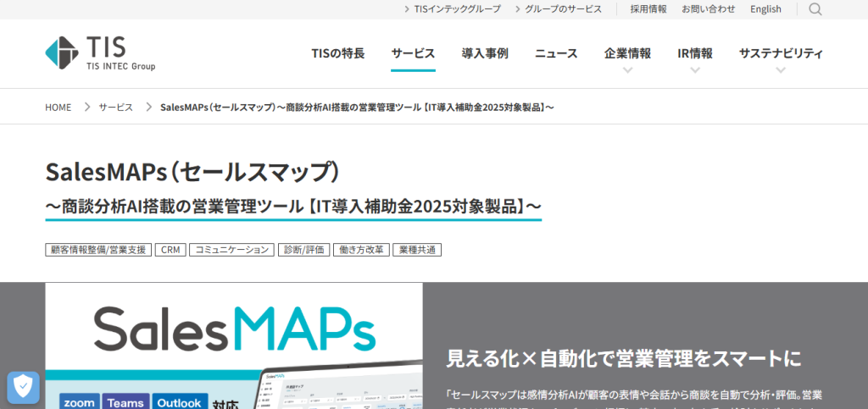
Task: Click the chevron under サステナビリティ
Action: pyautogui.click(x=781, y=70)
